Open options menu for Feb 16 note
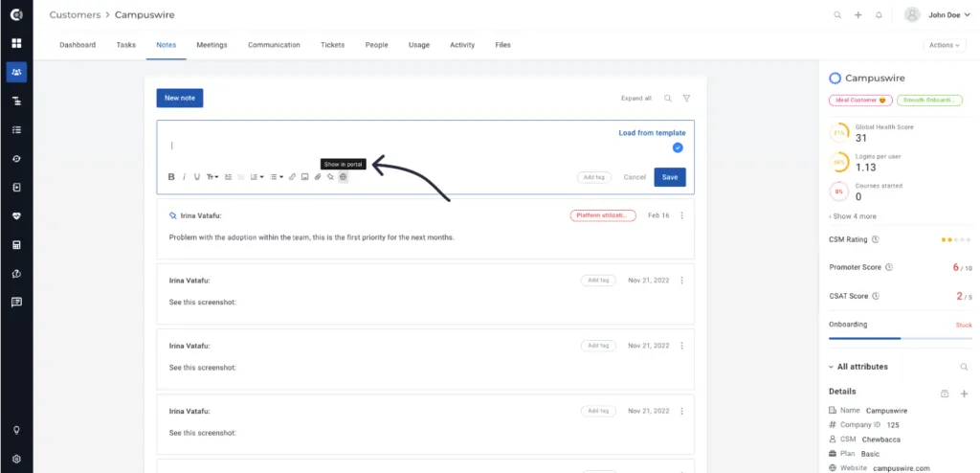 coord(681,215)
